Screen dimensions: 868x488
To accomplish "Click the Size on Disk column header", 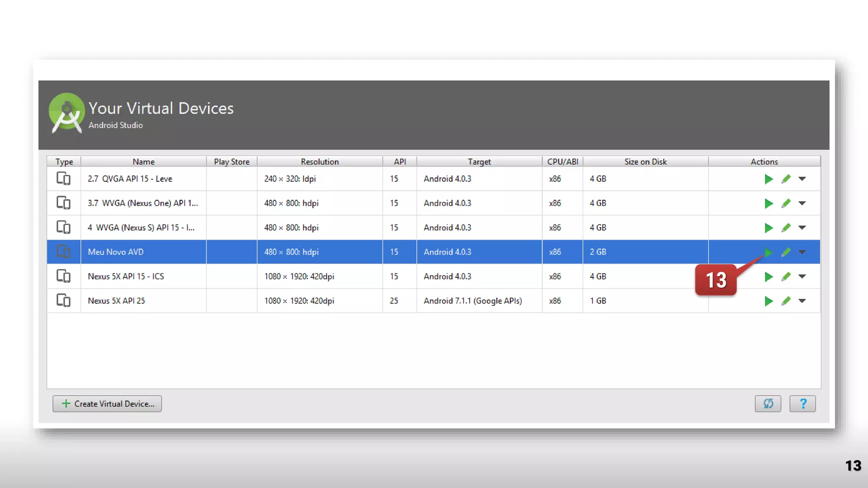I will (645, 162).
